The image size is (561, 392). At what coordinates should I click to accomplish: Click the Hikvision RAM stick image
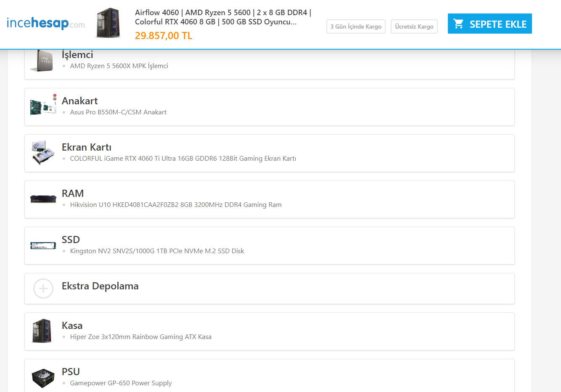click(43, 199)
